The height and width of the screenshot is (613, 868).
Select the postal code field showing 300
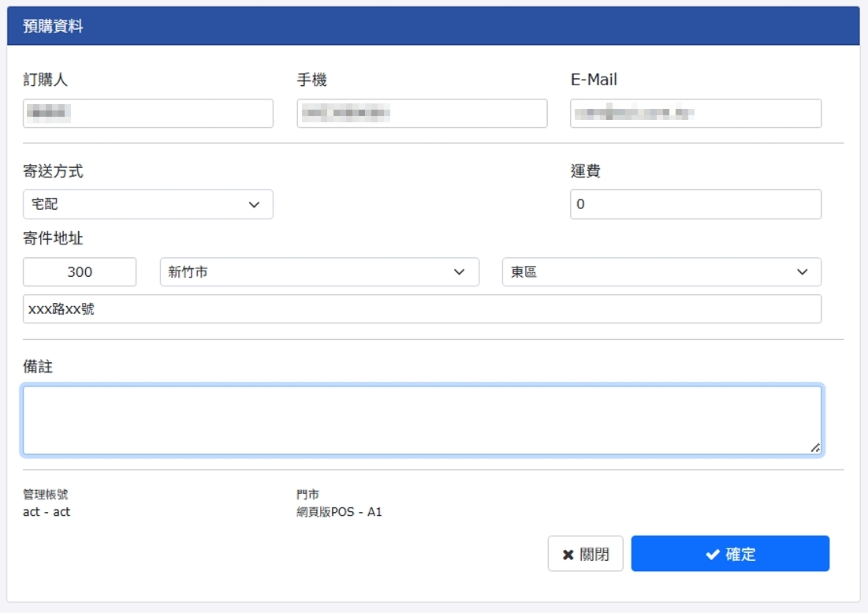(79, 271)
